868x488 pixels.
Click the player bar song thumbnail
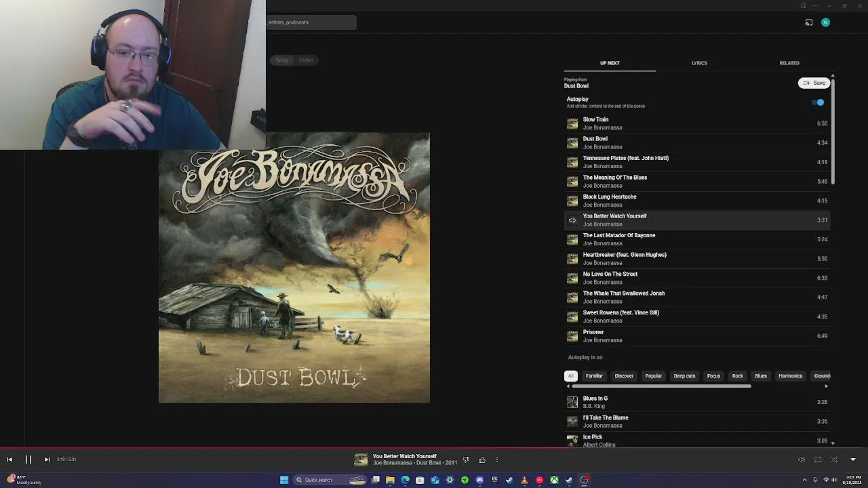361,460
